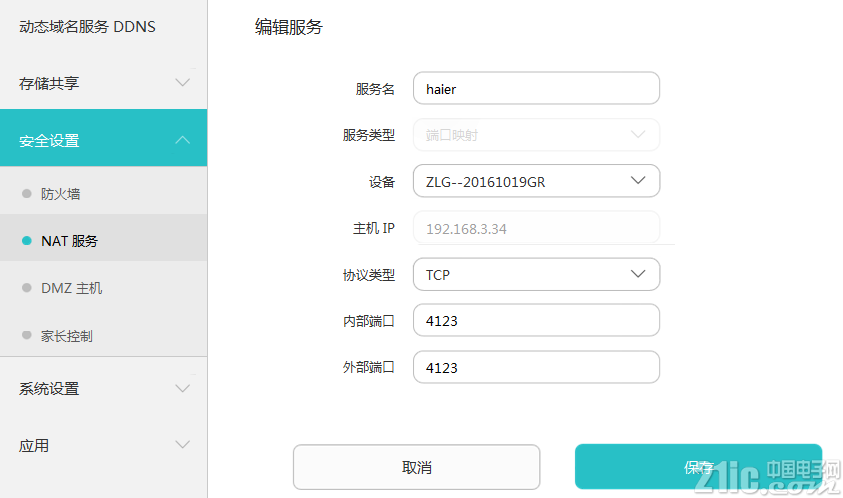Click the 保存 button
Screen dimensions: 843x498
point(698,466)
